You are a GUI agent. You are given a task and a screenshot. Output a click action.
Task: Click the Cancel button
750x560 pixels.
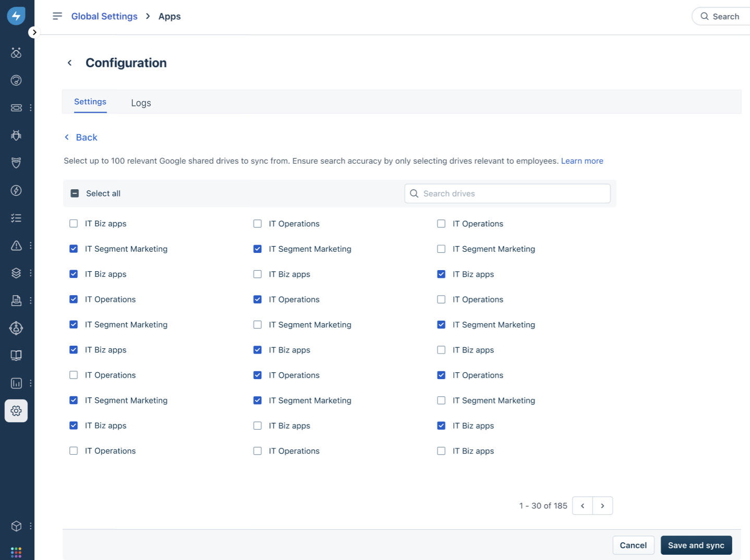pos(633,545)
